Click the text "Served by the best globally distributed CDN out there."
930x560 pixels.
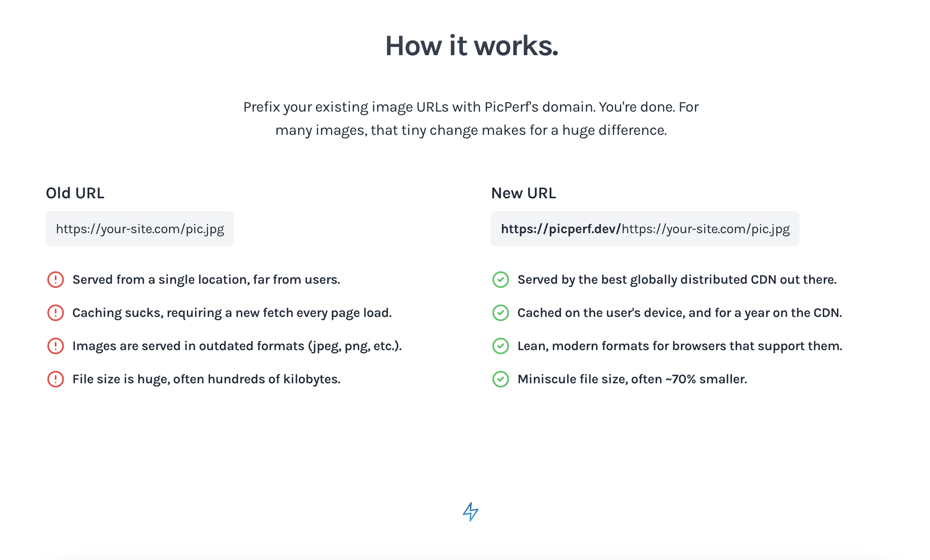(677, 280)
